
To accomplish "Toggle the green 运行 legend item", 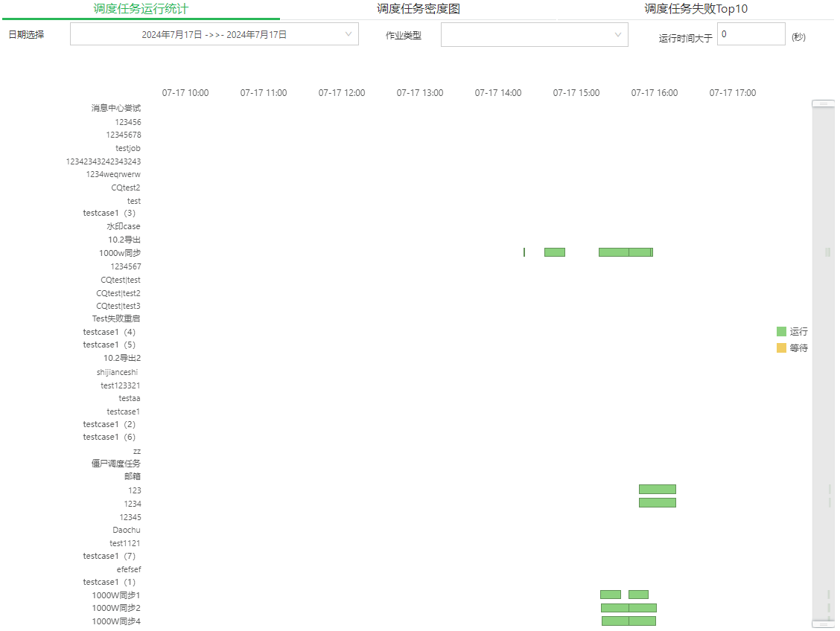I will (x=792, y=332).
